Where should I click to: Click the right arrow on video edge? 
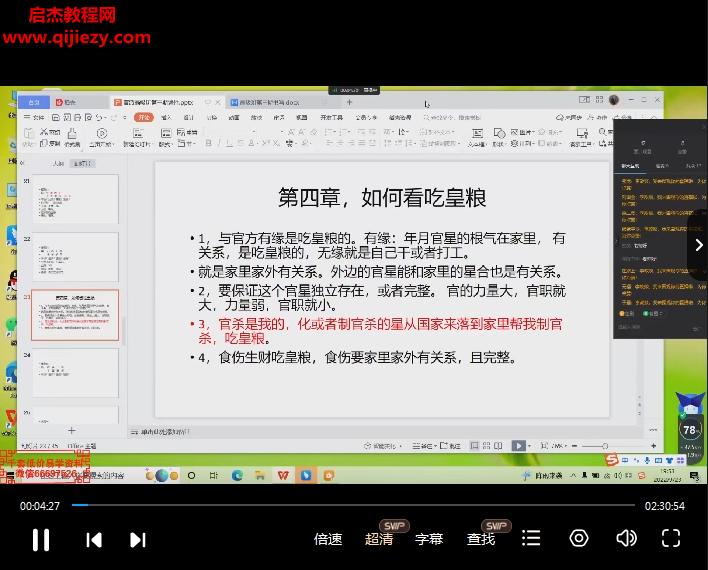point(698,245)
